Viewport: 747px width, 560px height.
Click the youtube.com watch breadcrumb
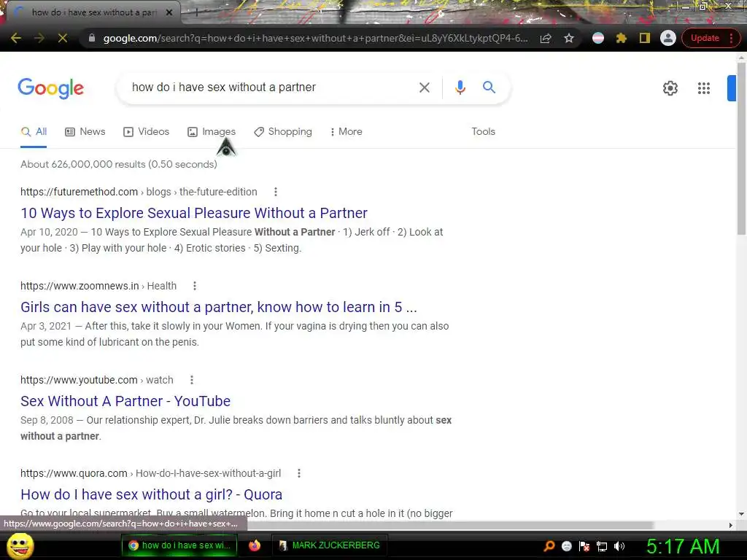(x=97, y=380)
